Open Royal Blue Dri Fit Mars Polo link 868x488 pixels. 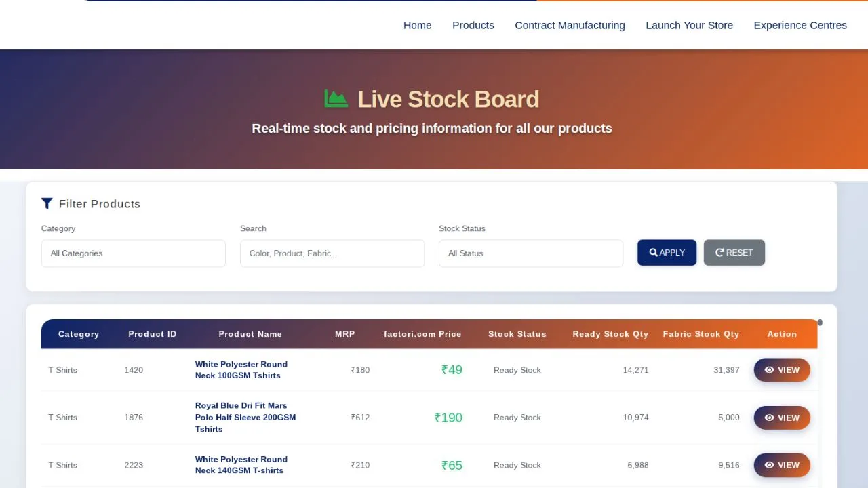tap(245, 418)
